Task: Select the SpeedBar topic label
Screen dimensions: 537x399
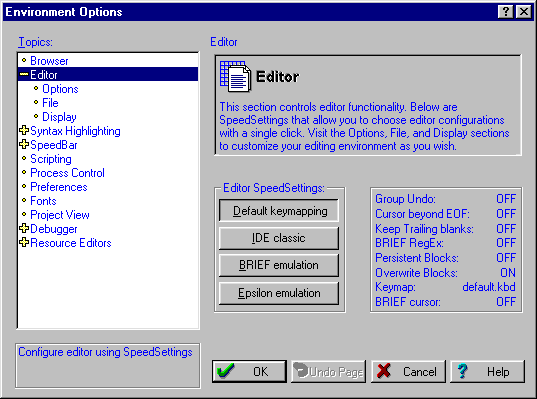Action: (54, 145)
